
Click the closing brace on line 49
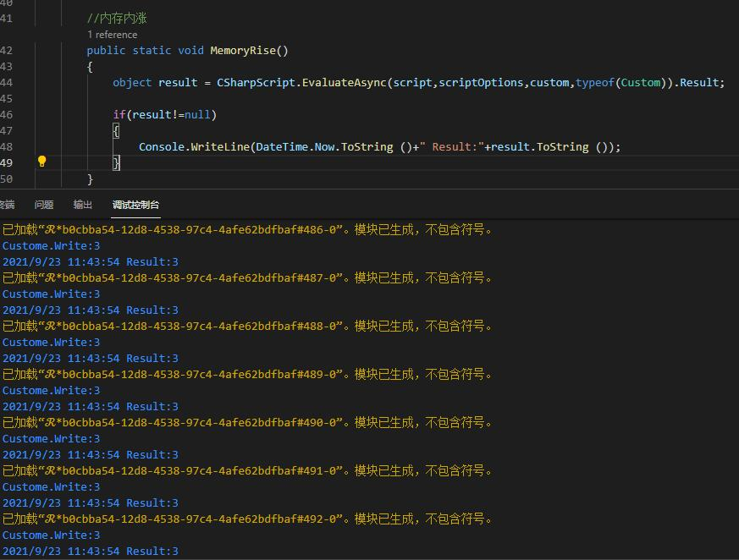116,163
